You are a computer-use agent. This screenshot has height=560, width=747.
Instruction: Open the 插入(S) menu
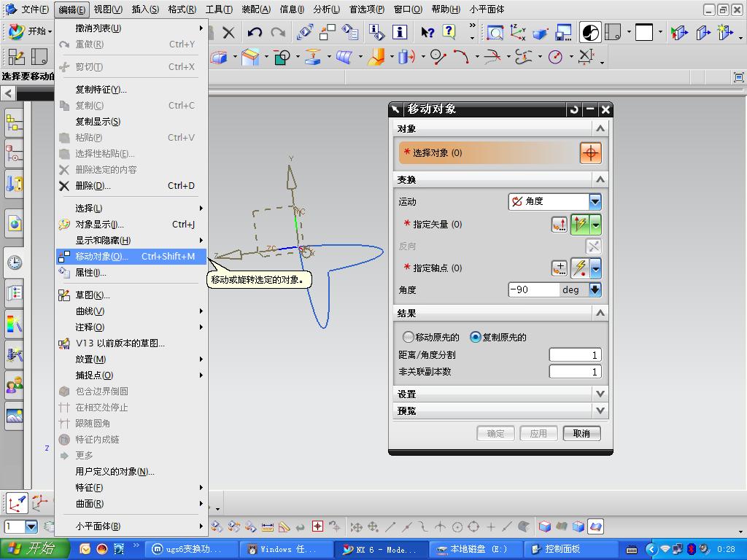pyautogui.click(x=145, y=9)
